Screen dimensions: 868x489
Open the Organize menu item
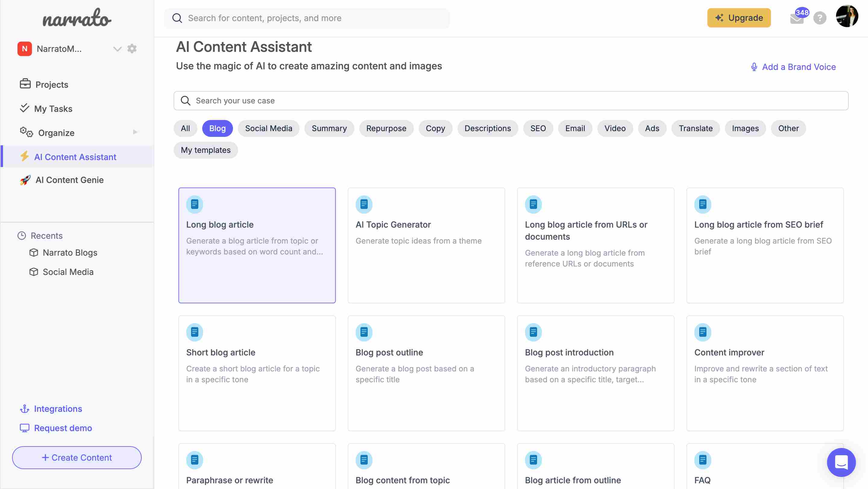pos(47,133)
